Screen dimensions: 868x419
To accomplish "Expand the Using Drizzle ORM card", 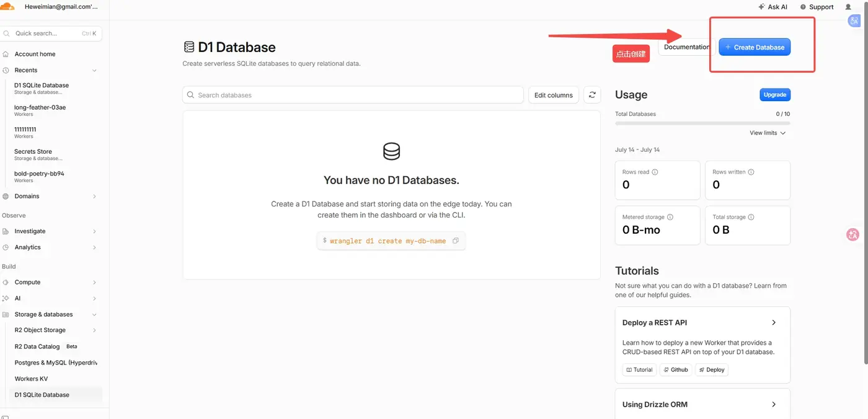I will pyautogui.click(x=774, y=404).
